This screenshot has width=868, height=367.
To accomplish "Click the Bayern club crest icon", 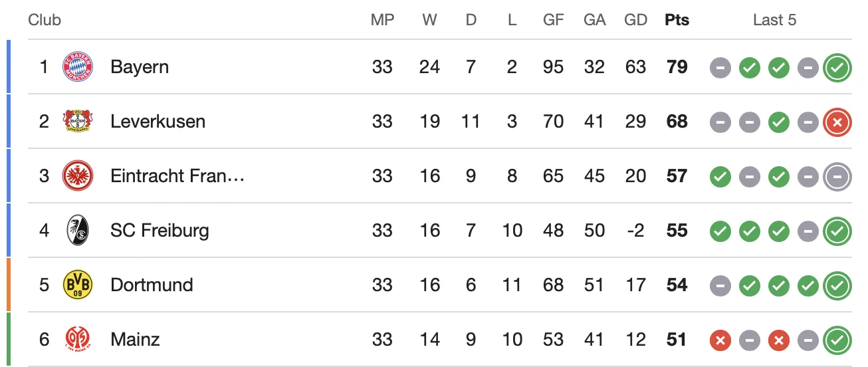I will (x=78, y=67).
